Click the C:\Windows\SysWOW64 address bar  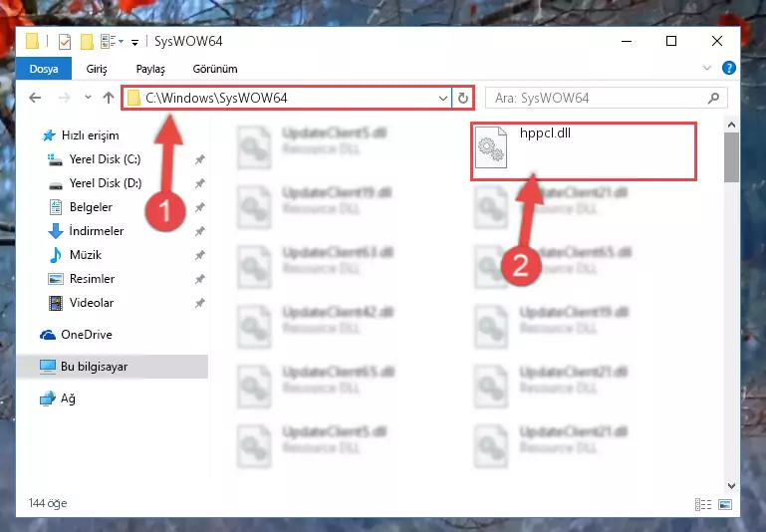click(x=287, y=98)
